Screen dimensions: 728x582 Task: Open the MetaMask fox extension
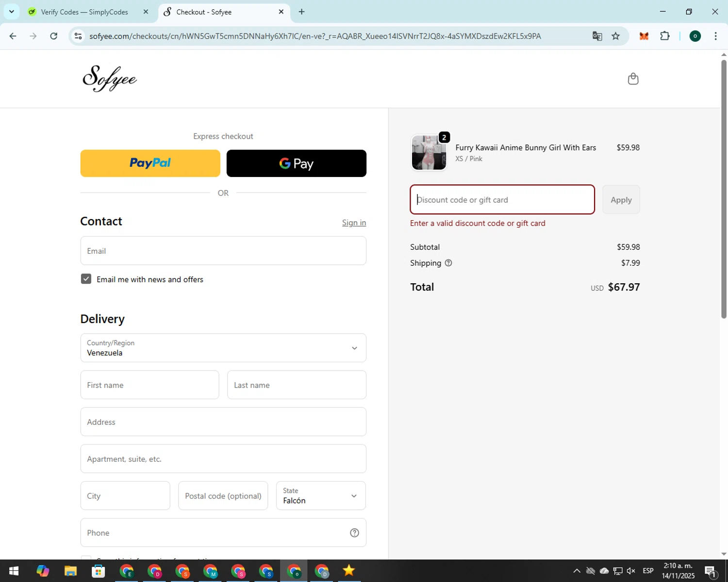pyautogui.click(x=644, y=36)
